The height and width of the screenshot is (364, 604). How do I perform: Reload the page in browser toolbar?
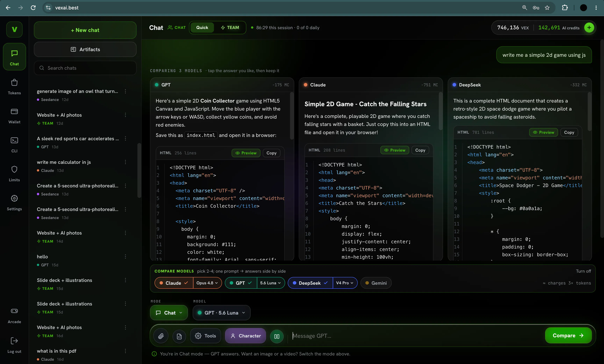(x=33, y=8)
